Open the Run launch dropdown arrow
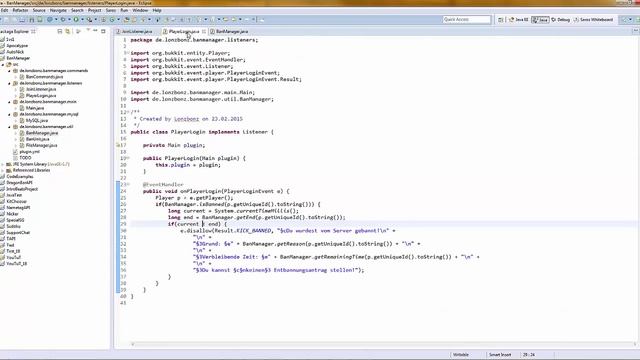640x360 pixels. 82,20
